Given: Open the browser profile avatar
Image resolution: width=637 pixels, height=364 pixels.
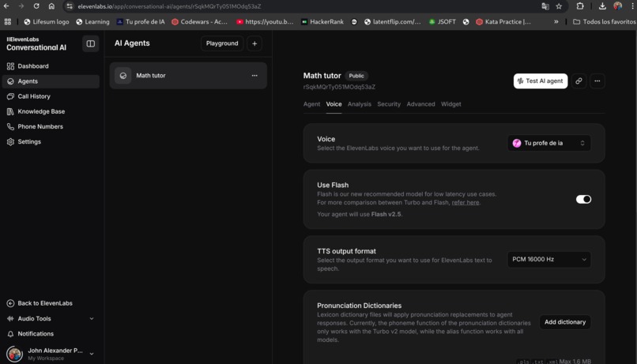Looking at the screenshot, I should [x=617, y=6].
